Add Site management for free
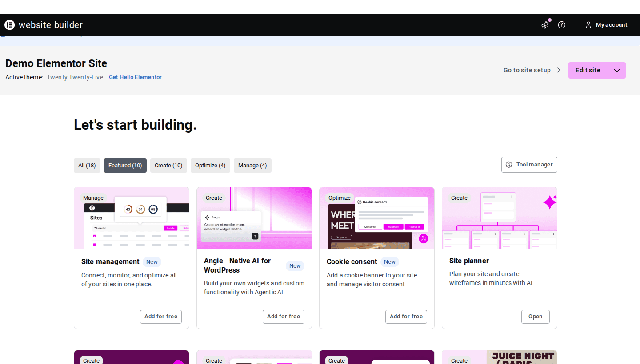 pyautogui.click(x=161, y=317)
